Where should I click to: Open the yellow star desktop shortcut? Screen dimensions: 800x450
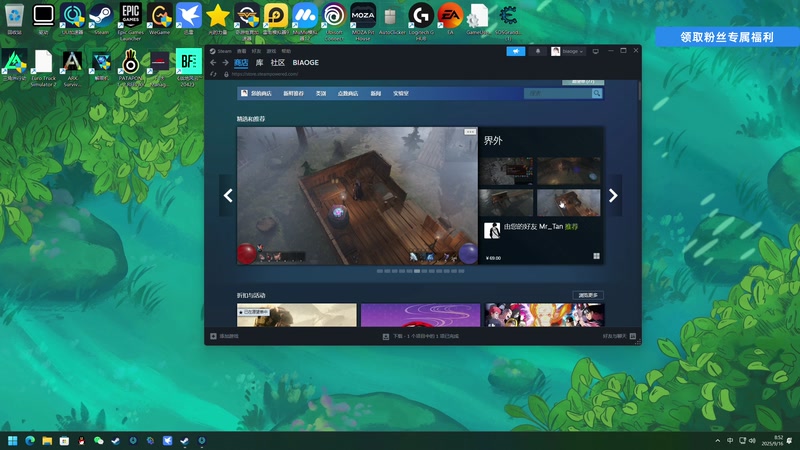218,18
